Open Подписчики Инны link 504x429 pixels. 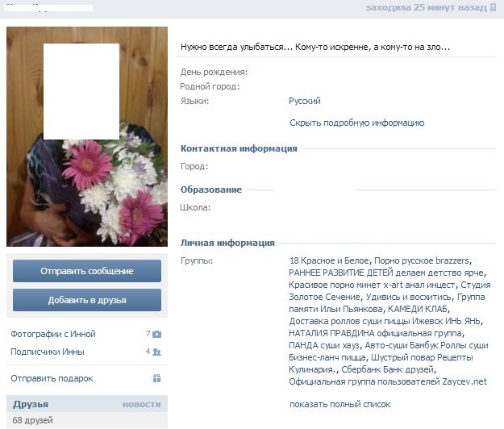pyautogui.click(x=48, y=352)
